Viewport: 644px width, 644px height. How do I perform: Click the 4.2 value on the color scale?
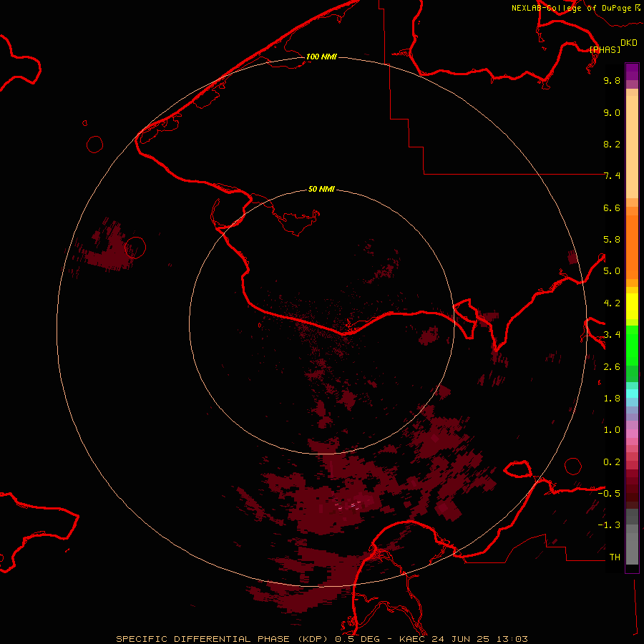(x=612, y=303)
